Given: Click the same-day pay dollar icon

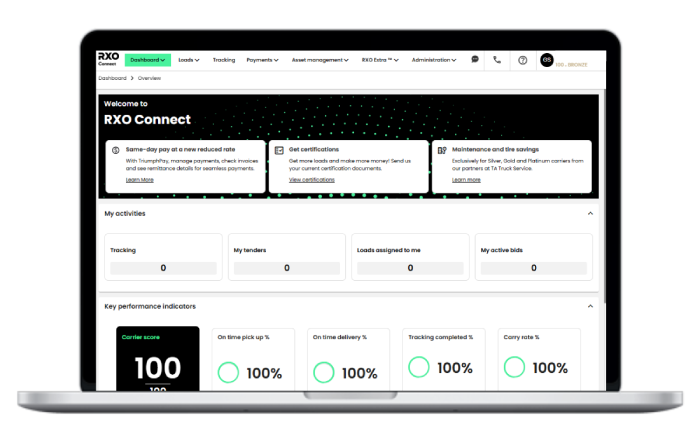Looking at the screenshot, I should click(116, 149).
